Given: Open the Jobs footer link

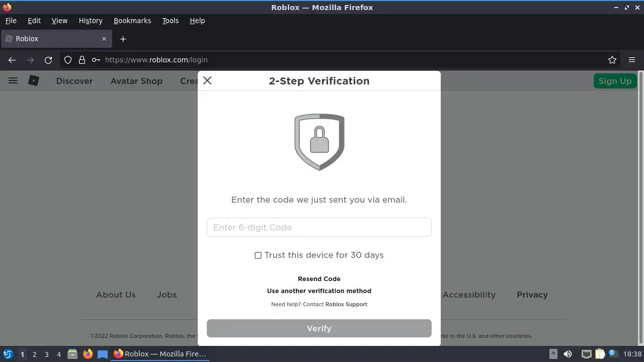Looking at the screenshot, I should tap(167, 295).
